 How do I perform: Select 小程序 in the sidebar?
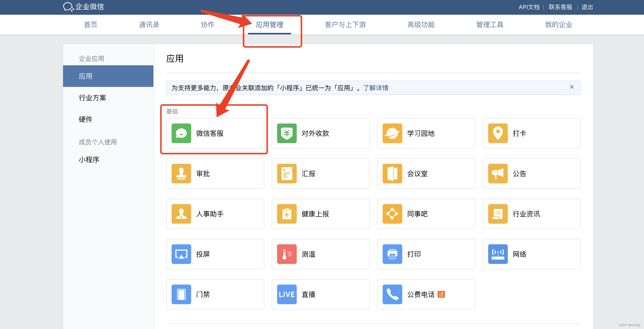point(89,159)
